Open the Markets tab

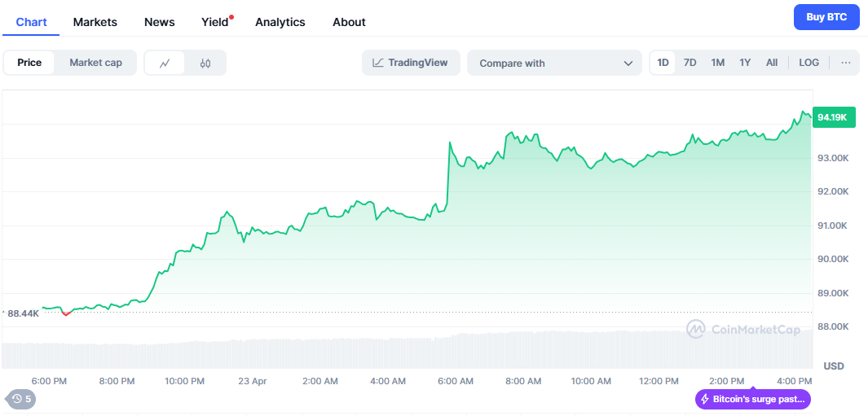[x=95, y=22]
